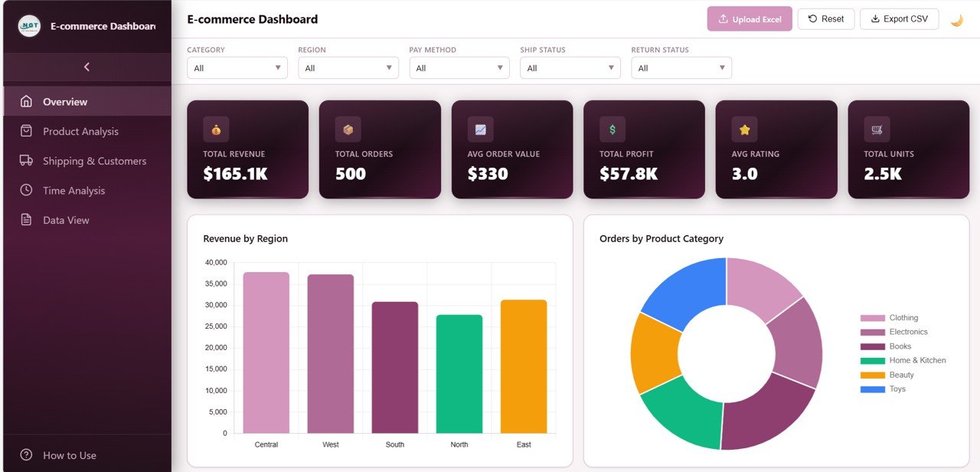Open the Region filter dropdown

pyautogui.click(x=348, y=67)
